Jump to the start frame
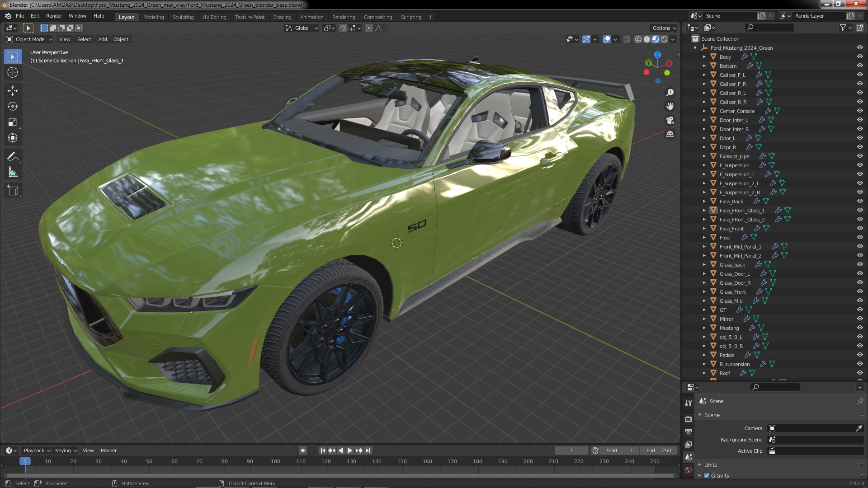The width and height of the screenshot is (868, 488). (x=323, y=450)
